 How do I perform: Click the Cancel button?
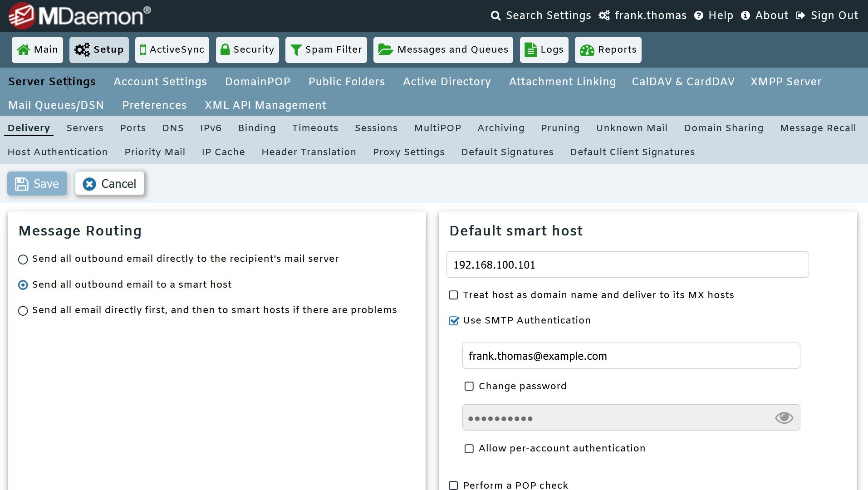(x=109, y=184)
